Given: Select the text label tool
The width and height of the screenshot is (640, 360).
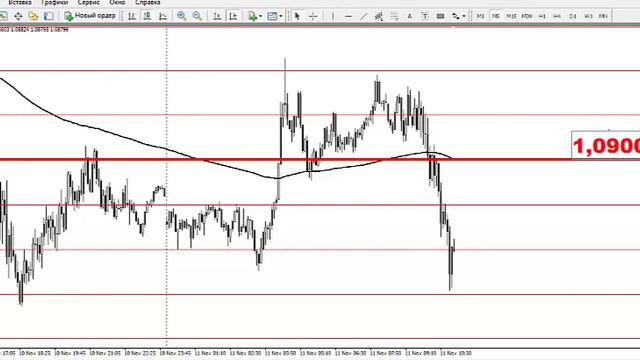Looking at the screenshot, I should point(424,16).
